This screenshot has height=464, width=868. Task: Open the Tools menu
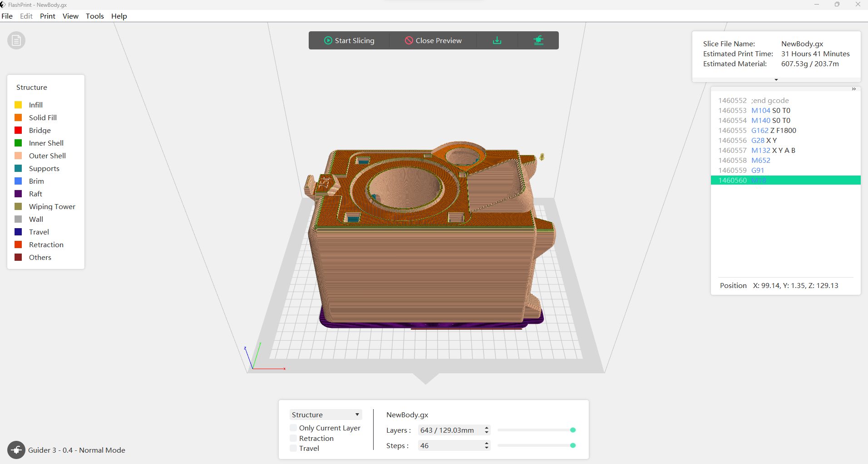(94, 16)
